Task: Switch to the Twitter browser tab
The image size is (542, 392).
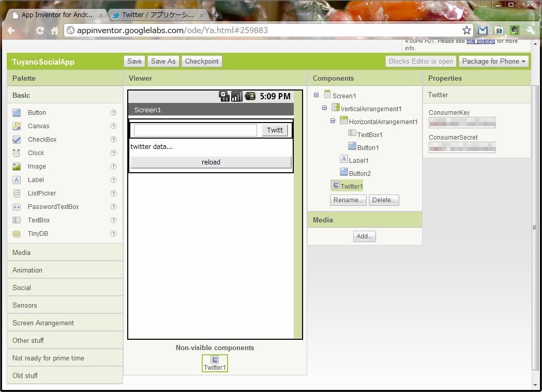Action: [x=158, y=15]
